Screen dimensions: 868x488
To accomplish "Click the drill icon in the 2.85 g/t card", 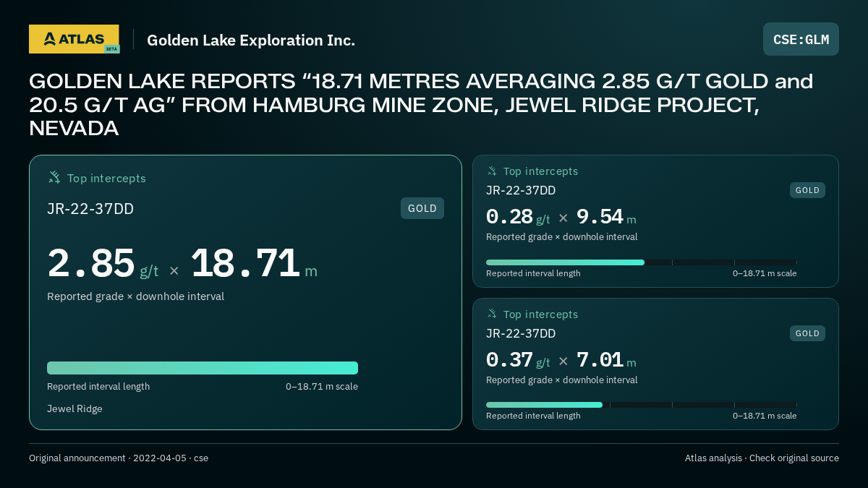I will pos(54,177).
